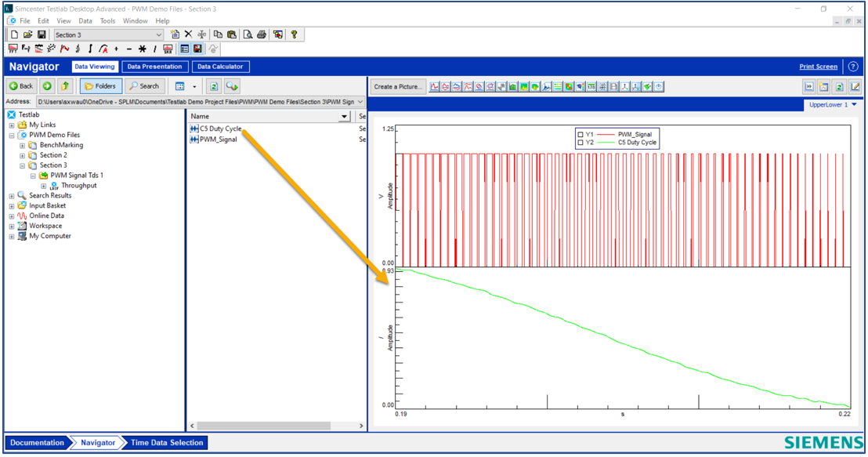Open the Name column dropdown arrow
The height and width of the screenshot is (457, 868).
pos(345,116)
